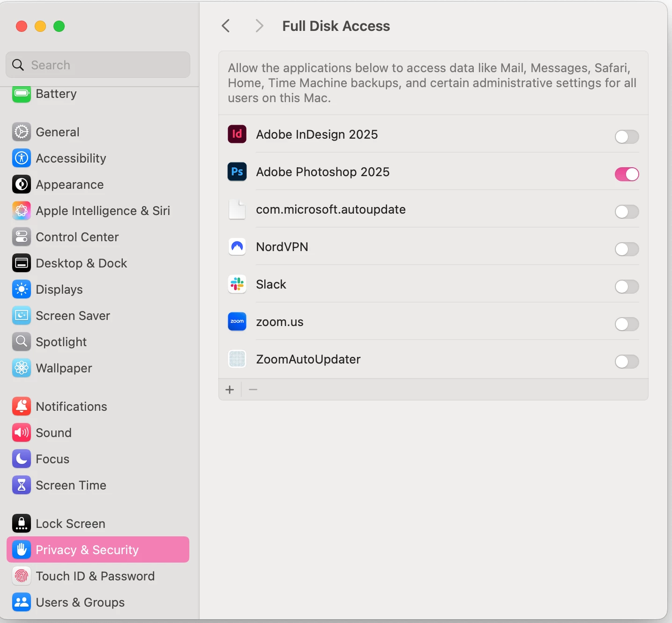Select the com.microsoft.autoupdate row name

tap(331, 209)
